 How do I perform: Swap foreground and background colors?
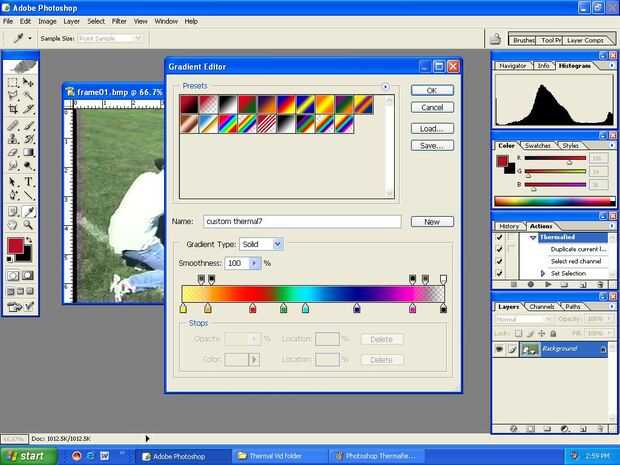point(29,240)
